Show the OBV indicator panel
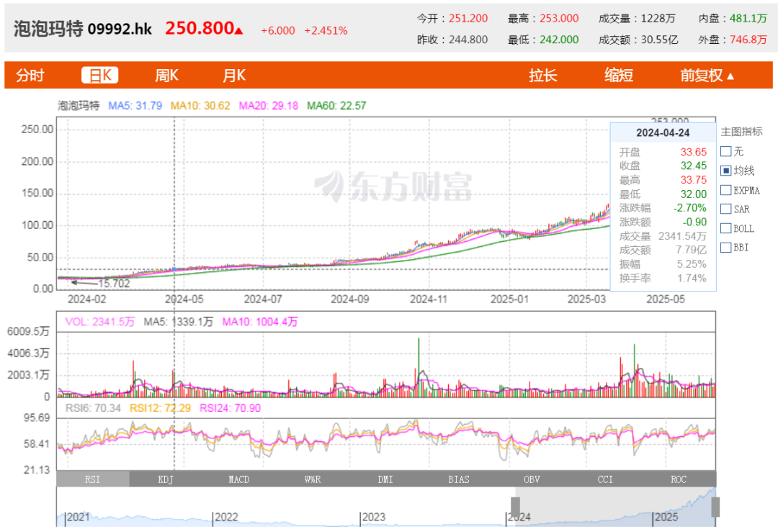The image size is (778, 532). pyautogui.click(x=532, y=479)
